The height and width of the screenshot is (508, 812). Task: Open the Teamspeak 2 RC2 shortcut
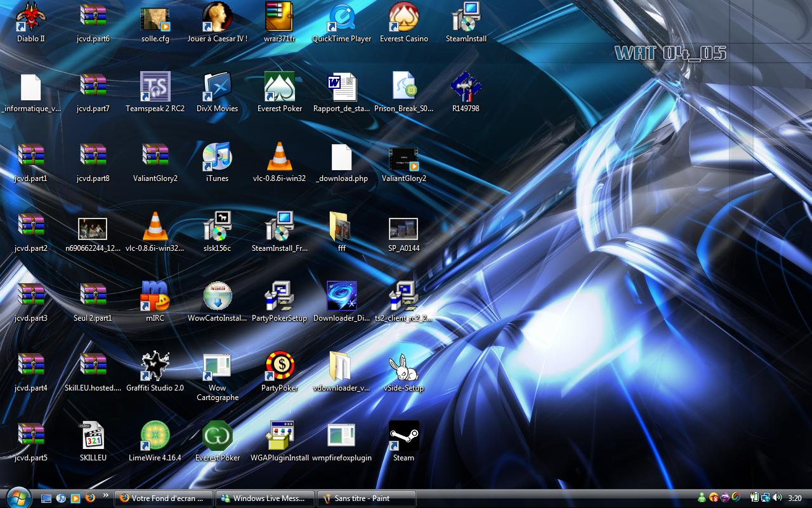[x=155, y=87]
